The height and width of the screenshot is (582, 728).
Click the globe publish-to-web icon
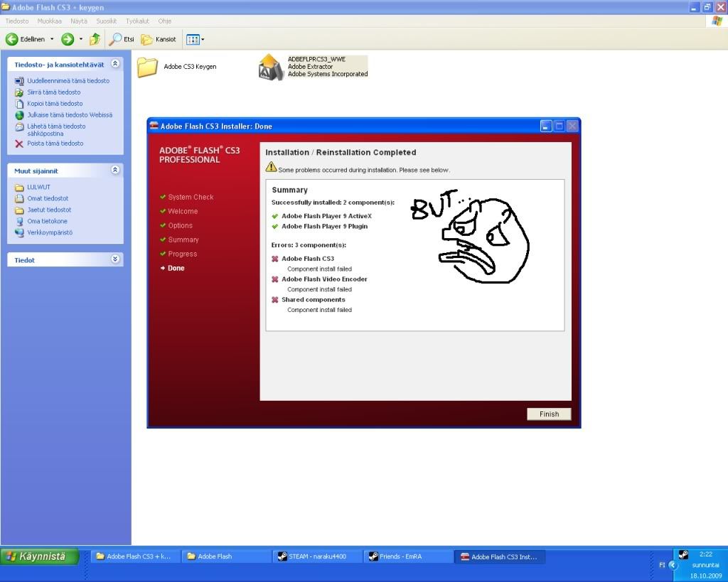tap(19, 115)
